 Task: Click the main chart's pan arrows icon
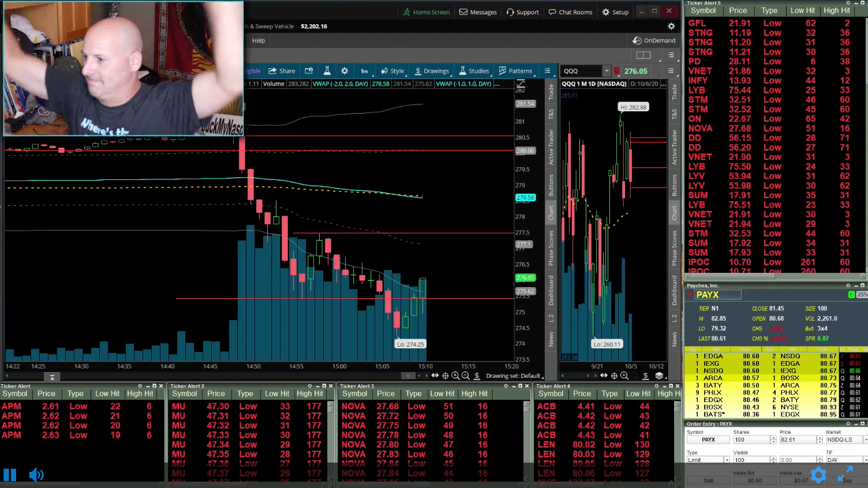[x=435, y=376]
